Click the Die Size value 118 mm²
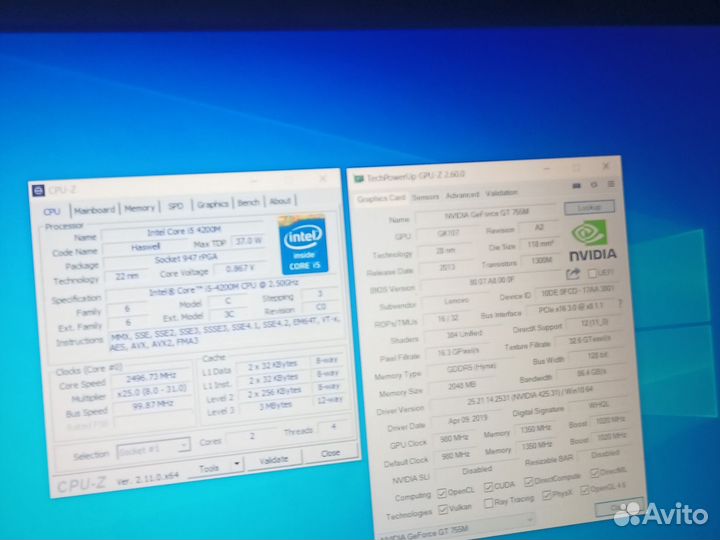Image resolution: width=720 pixels, height=540 pixels. 540,244
